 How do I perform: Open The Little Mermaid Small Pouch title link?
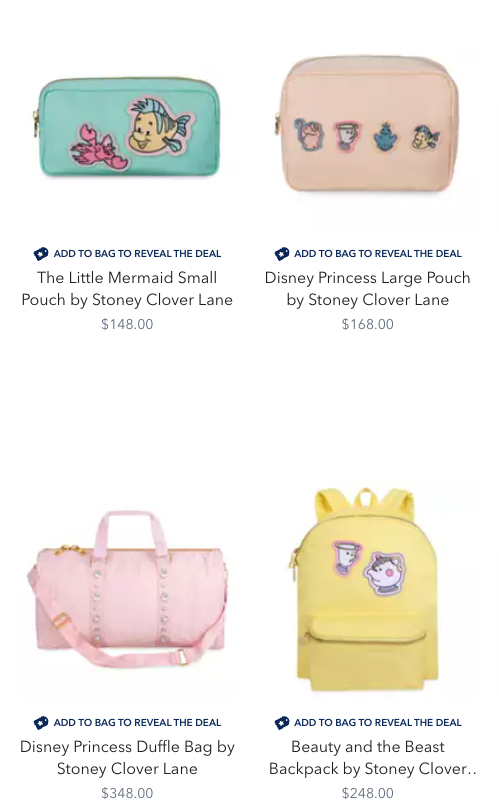pyautogui.click(x=127, y=289)
